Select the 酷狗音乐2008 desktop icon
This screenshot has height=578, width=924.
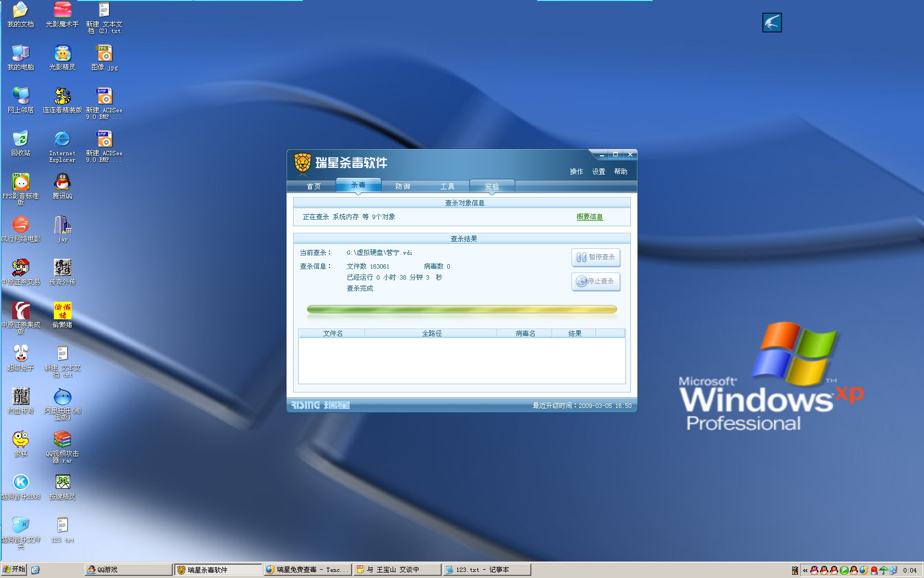(x=20, y=487)
